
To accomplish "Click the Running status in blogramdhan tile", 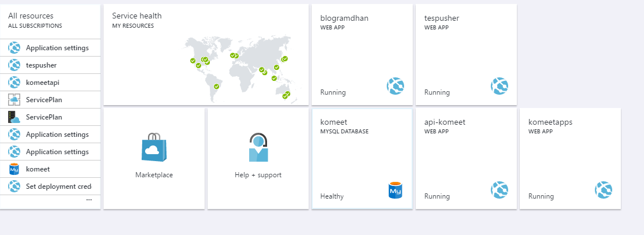I will [x=333, y=92].
